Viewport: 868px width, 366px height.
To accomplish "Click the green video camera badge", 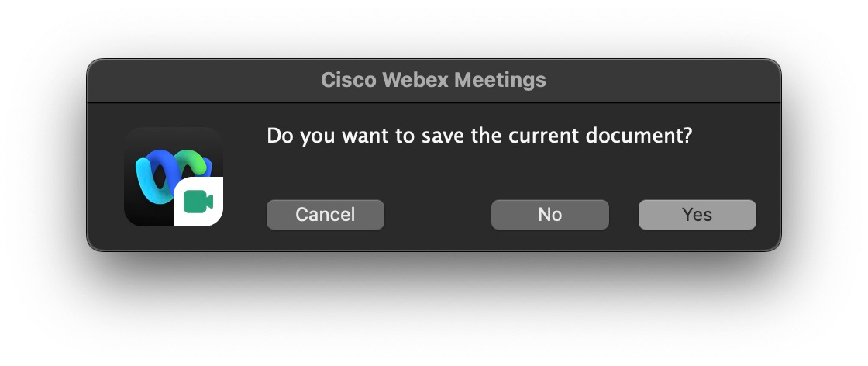I will coord(198,202).
